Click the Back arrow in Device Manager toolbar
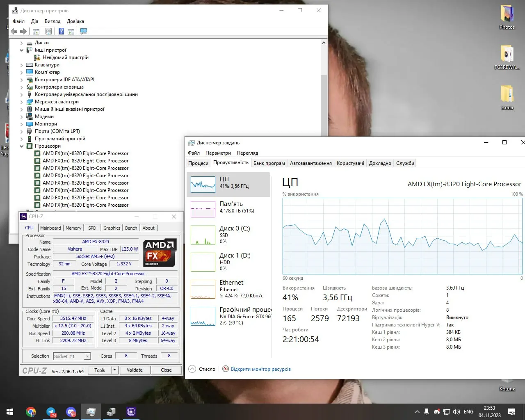The height and width of the screenshot is (420, 525). coord(14,32)
